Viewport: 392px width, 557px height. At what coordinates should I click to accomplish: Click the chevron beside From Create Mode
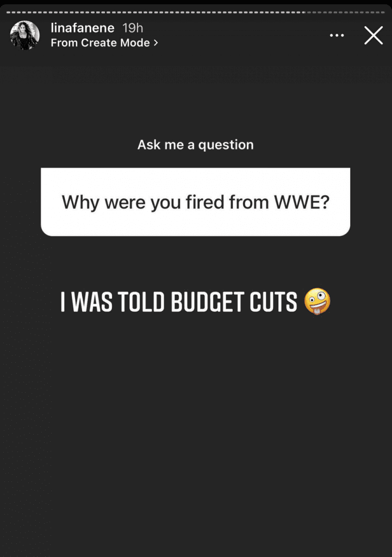(x=155, y=43)
